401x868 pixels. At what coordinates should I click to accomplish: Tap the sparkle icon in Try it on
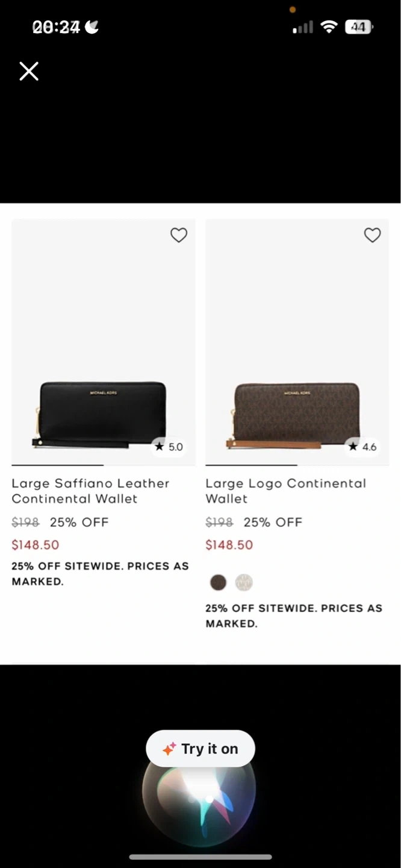169,749
